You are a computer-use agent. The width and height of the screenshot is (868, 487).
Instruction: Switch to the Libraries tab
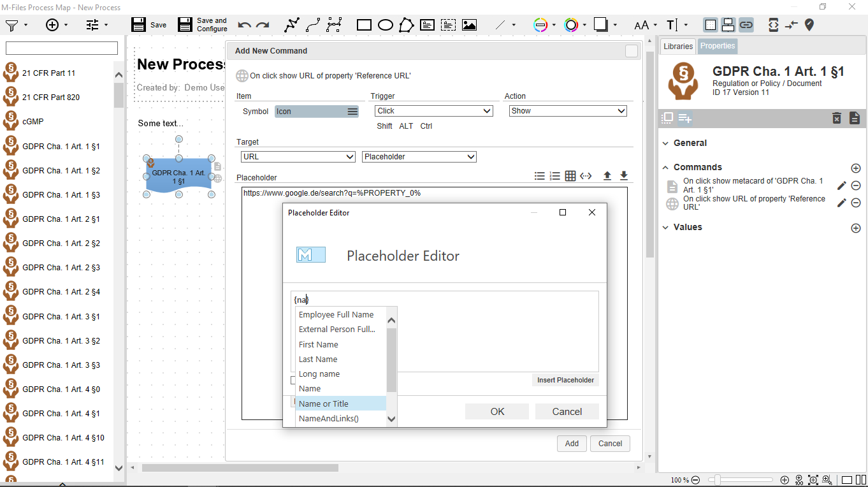click(677, 46)
